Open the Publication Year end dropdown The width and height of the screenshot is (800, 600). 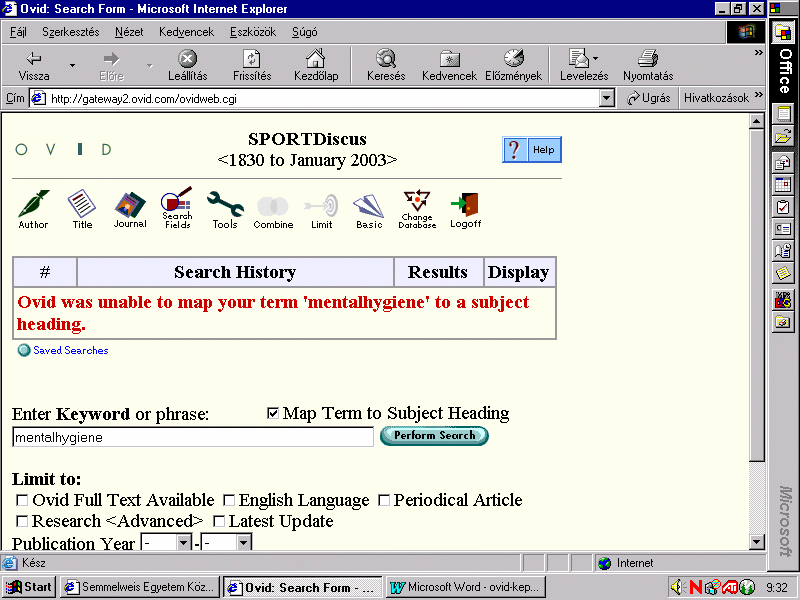tap(244, 542)
